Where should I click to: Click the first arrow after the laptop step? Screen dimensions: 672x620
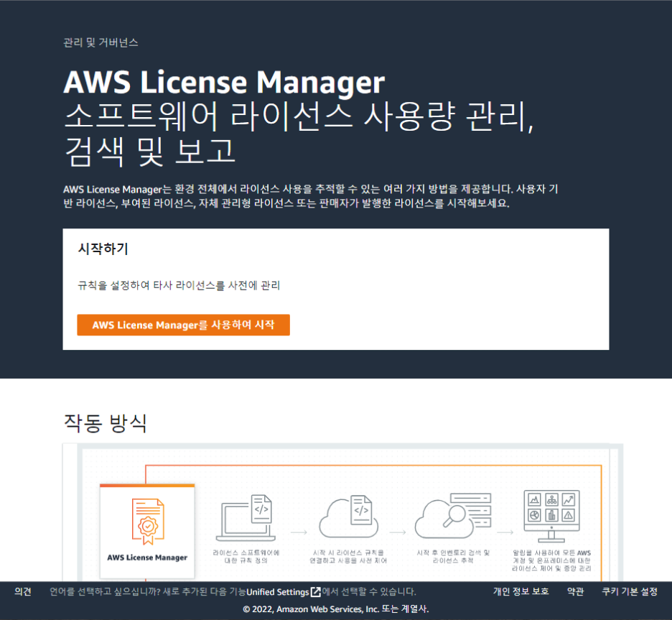click(299, 532)
